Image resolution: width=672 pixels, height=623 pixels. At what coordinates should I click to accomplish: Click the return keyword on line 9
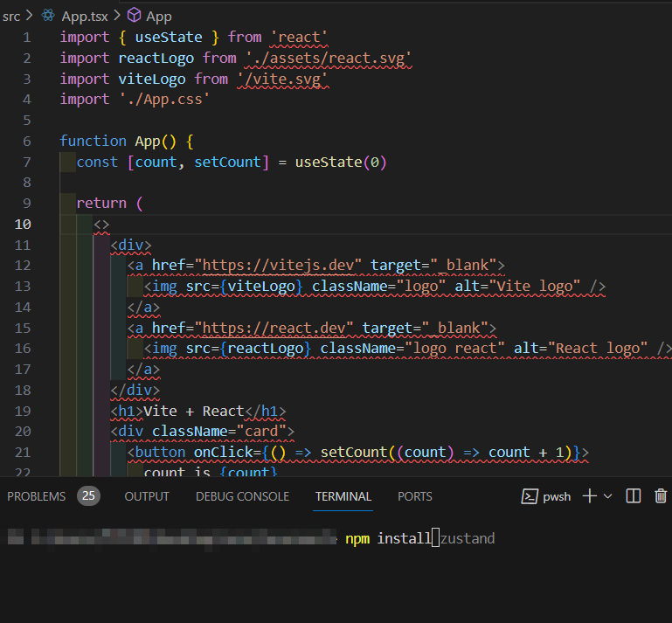(x=101, y=203)
